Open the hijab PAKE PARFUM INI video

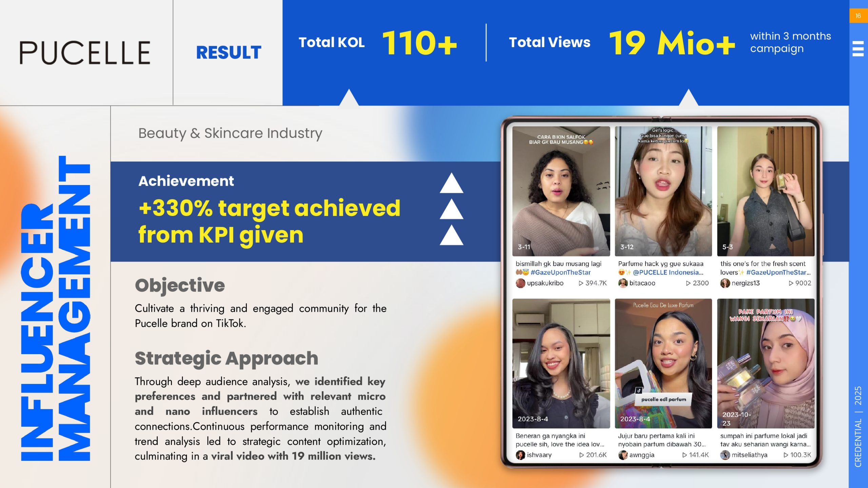point(766,363)
